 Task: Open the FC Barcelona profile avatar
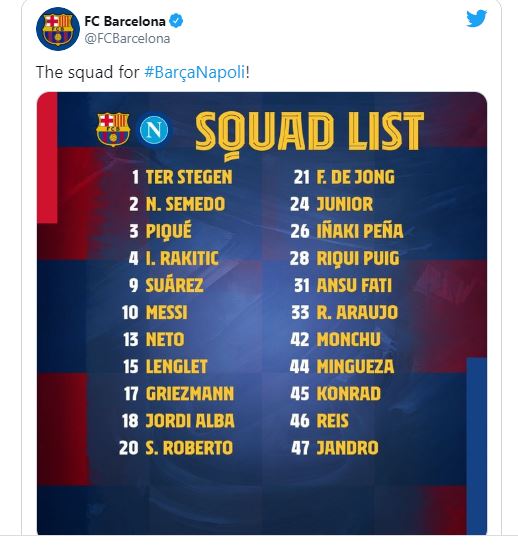58,29
